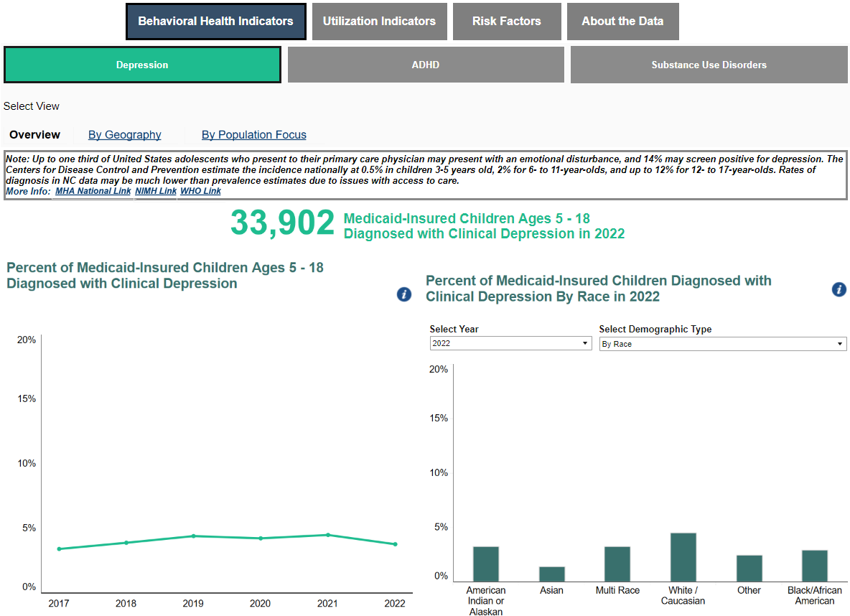The width and height of the screenshot is (850, 616).
Task: Click the 2019 data point on line chart
Action: (x=193, y=536)
